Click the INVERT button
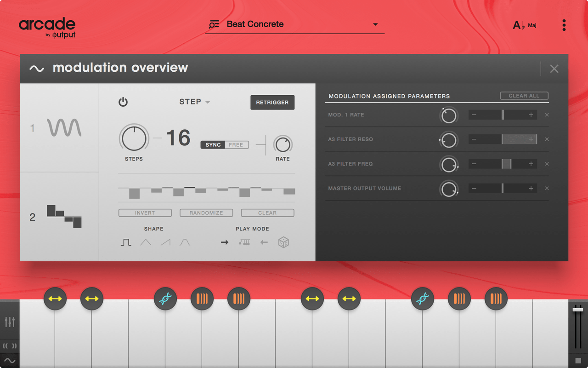The image size is (588, 368). point(145,213)
